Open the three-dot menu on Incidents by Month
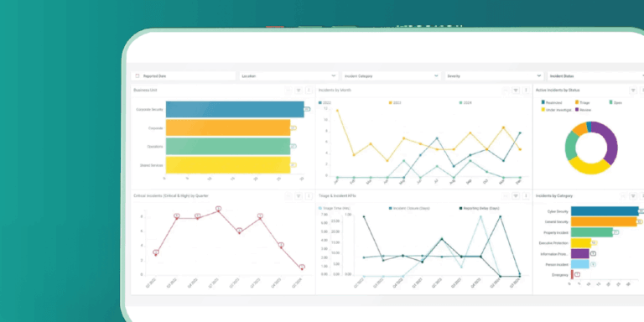This screenshot has height=322, width=644. [x=526, y=91]
